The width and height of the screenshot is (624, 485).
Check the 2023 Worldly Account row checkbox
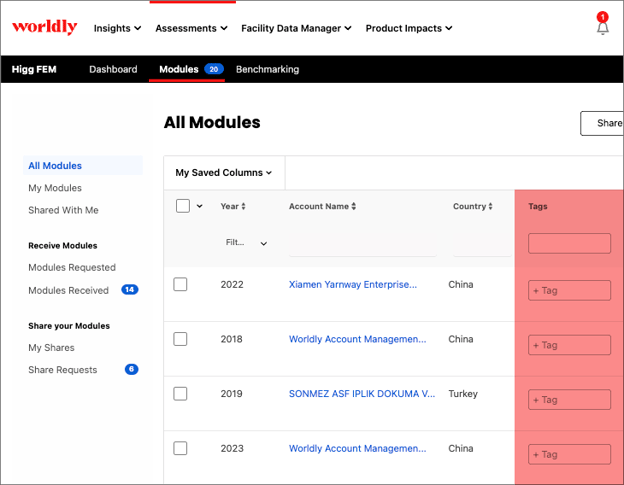coord(180,448)
